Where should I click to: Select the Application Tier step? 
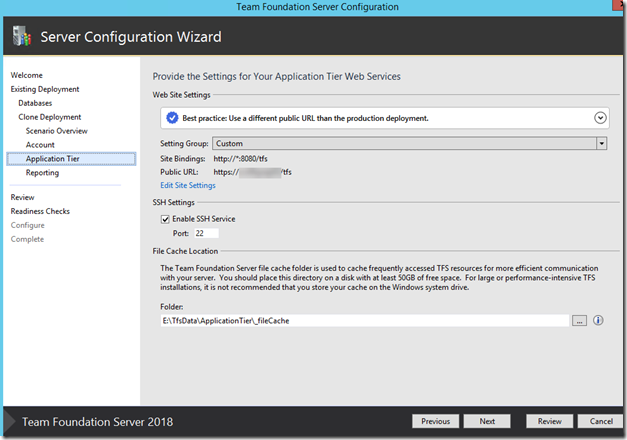click(71, 159)
